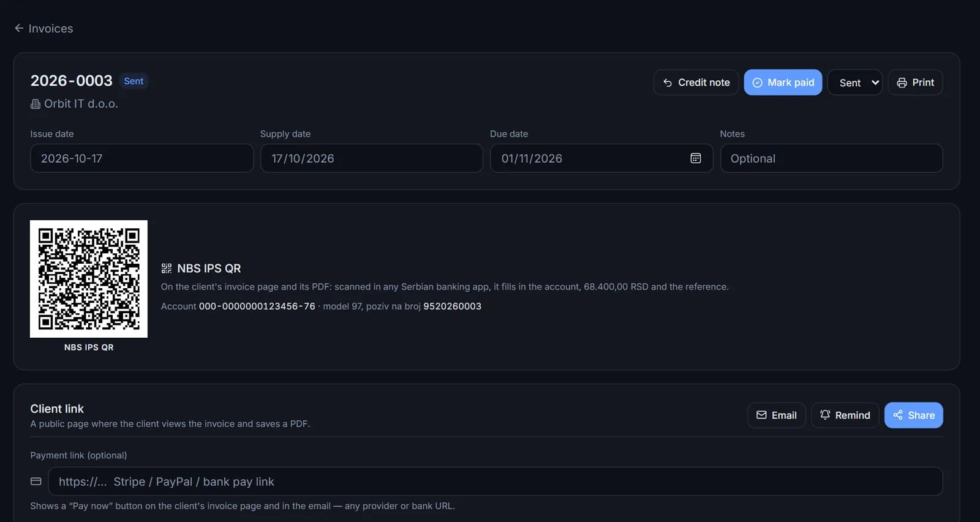980x522 pixels.
Task: Share the client link
Action: coord(913,416)
